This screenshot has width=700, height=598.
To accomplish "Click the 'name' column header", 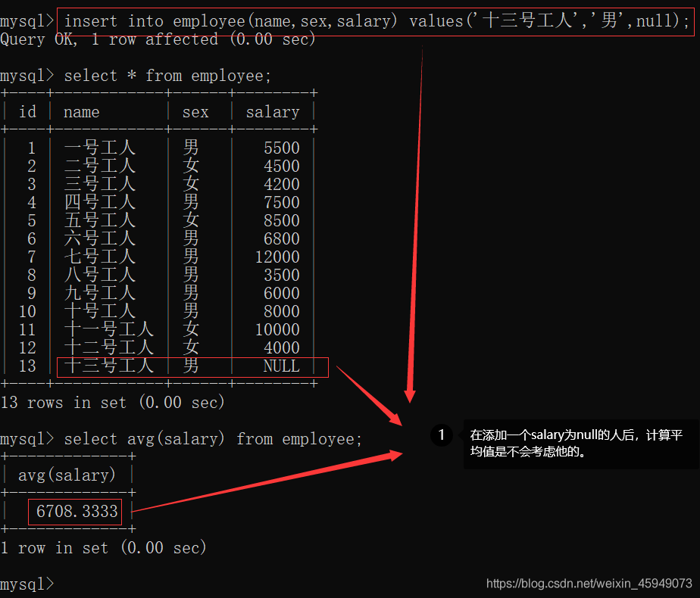I will (81, 112).
